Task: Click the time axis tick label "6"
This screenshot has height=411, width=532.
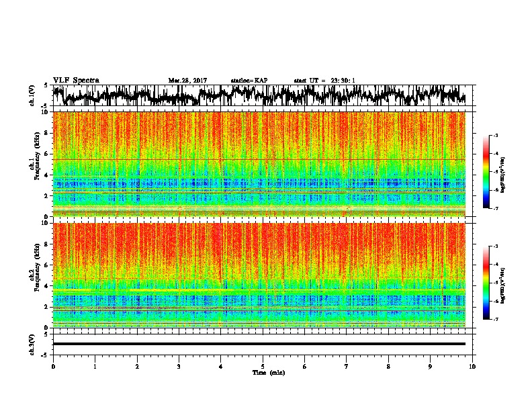Action: pyautogui.click(x=305, y=367)
